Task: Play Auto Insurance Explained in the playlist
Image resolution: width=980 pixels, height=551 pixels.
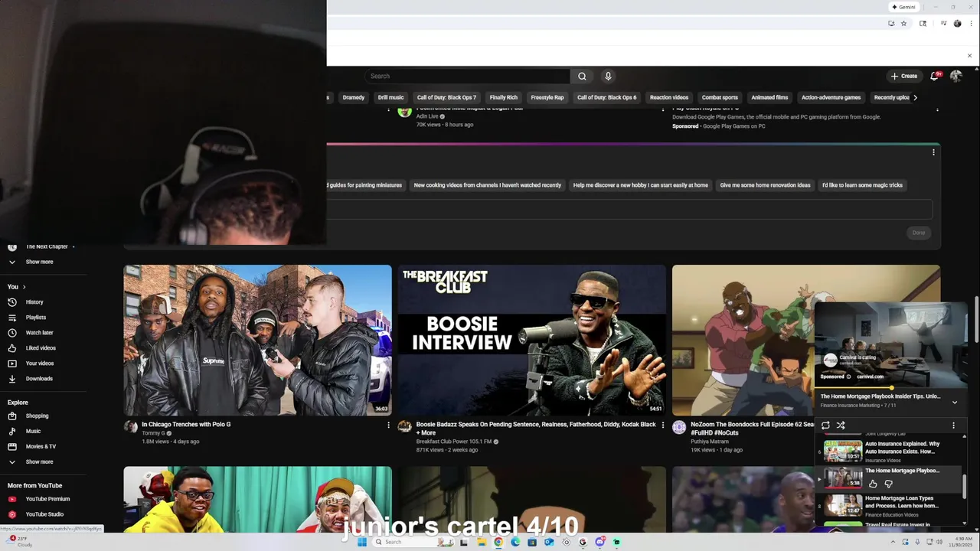Action: [x=888, y=451]
